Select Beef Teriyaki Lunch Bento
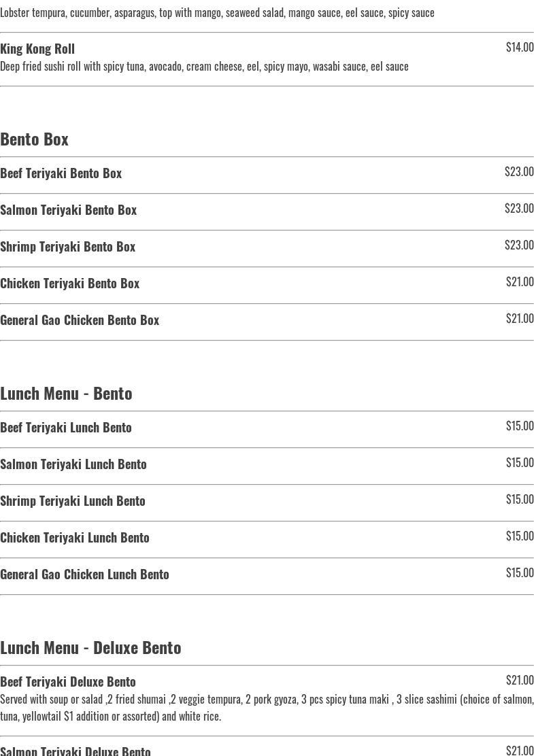The width and height of the screenshot is (534, 756). [66, 428]
